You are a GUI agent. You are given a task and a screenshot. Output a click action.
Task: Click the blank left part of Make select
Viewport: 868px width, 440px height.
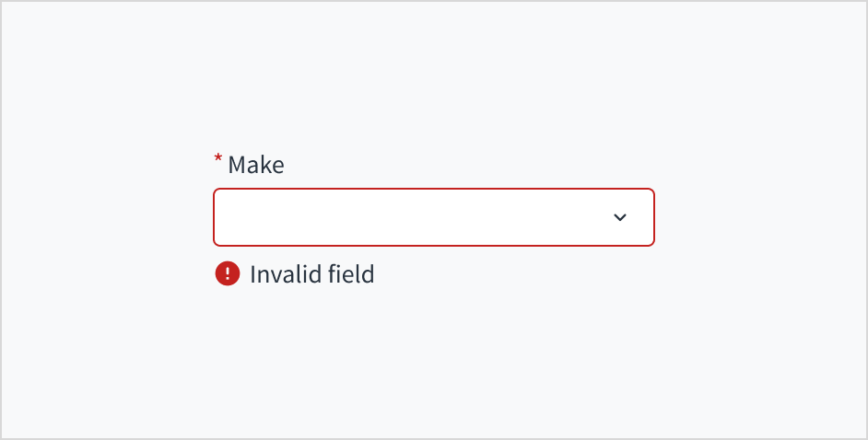[x=276, y=217]
